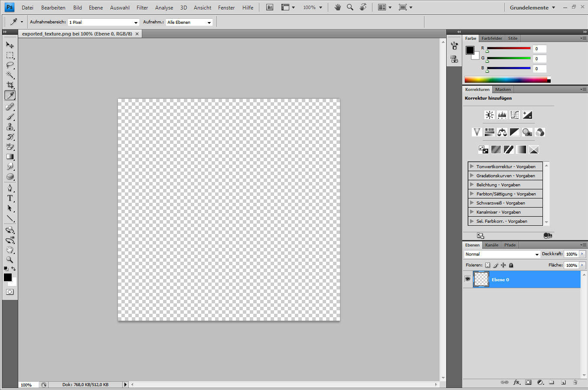Select the Eraser tool
This screenshot has height=390, width=588.
point(10,146)
